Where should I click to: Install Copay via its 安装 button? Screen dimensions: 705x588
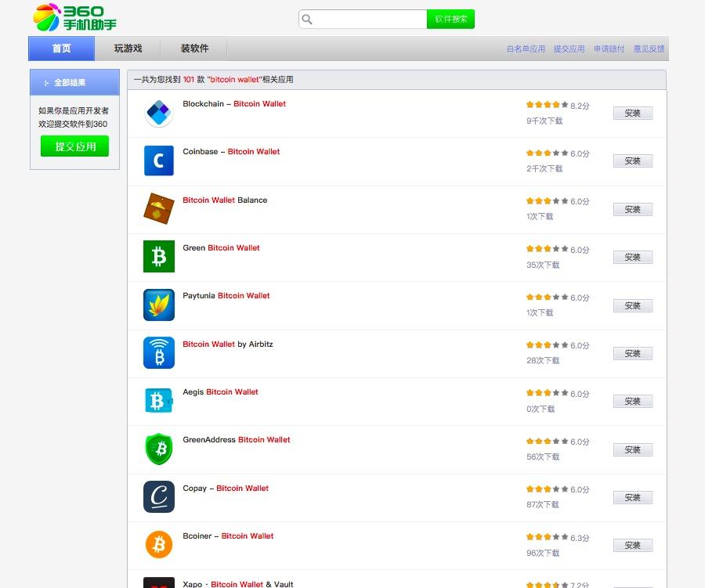pyautogui.click(x=633, y=497)
